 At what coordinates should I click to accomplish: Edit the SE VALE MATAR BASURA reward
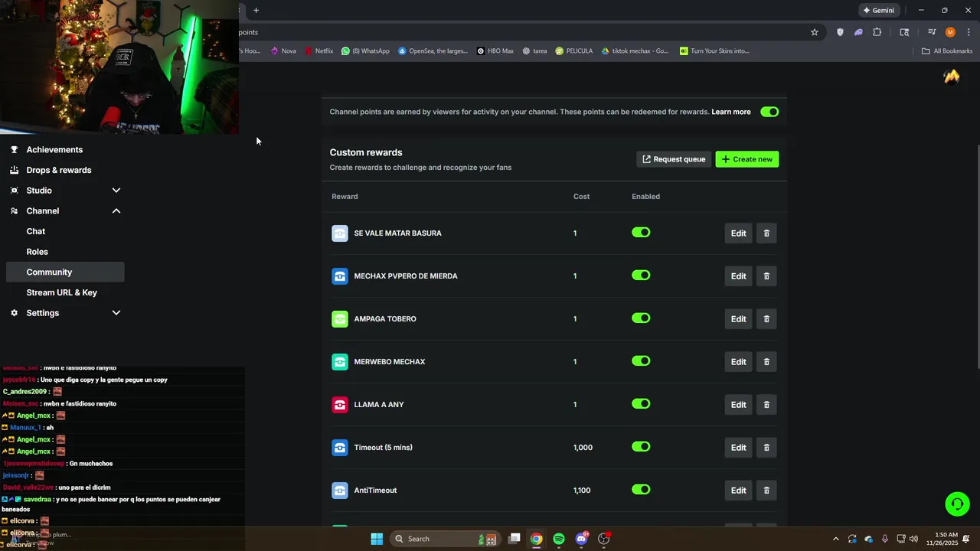click(x=738, y=233)
